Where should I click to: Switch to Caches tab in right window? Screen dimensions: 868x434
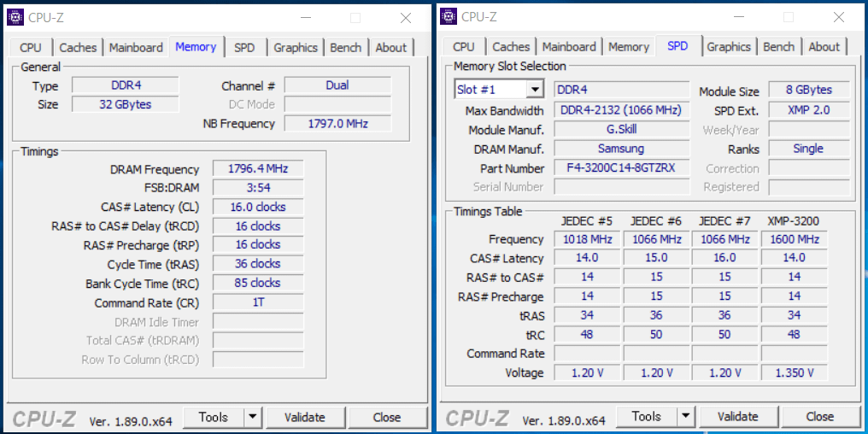tap(511, 47)
